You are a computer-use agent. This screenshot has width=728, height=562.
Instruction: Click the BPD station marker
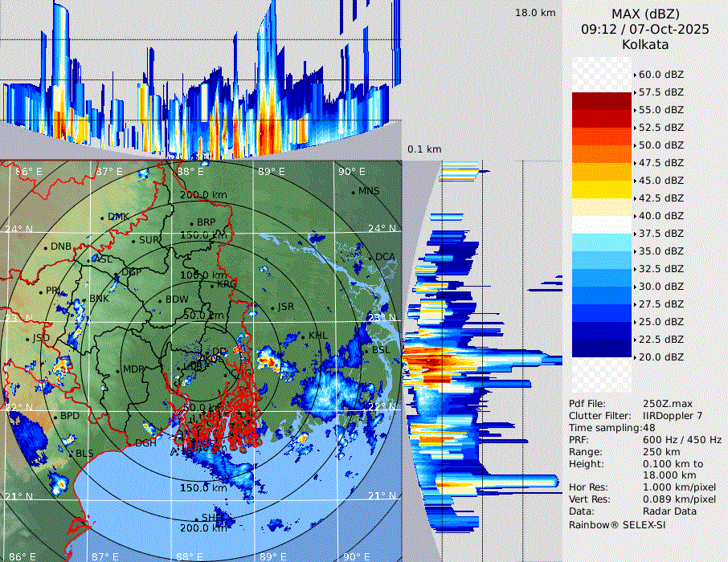[x=55, y=417]
